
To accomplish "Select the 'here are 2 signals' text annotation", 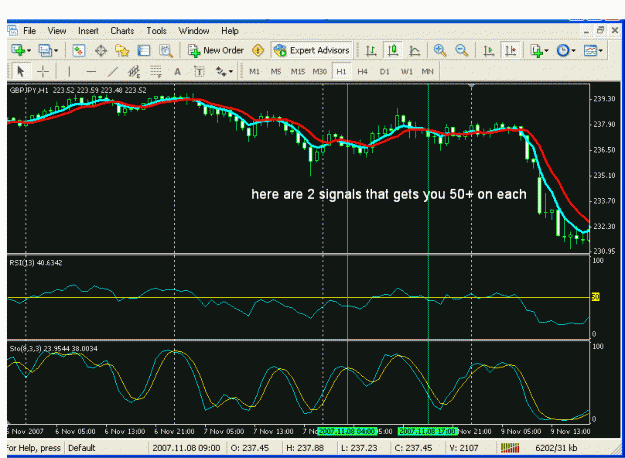I will (389, 194).
